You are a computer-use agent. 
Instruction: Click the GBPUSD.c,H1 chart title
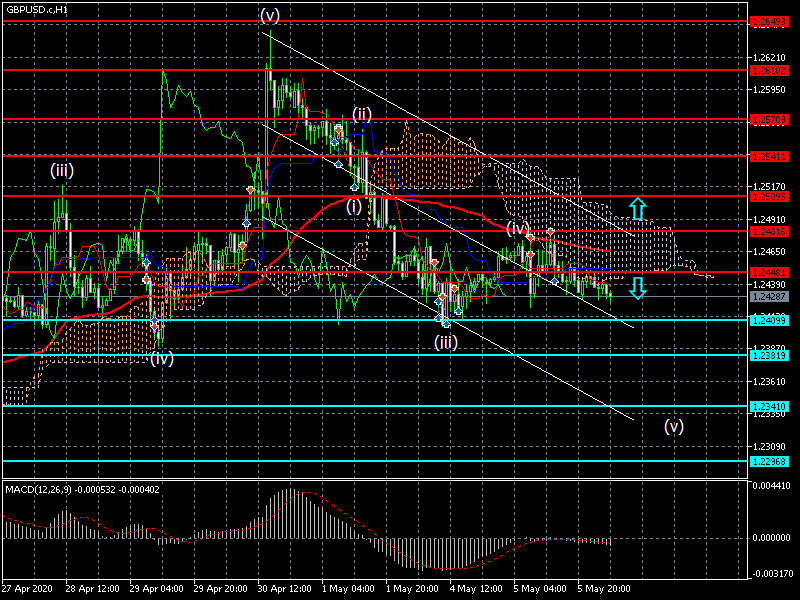coord(37,10)
